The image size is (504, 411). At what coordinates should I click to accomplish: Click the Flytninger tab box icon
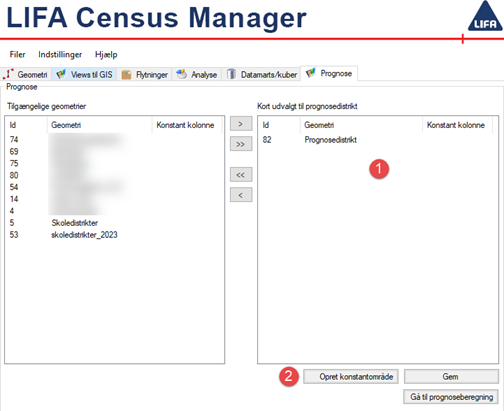tap(126, 74)
